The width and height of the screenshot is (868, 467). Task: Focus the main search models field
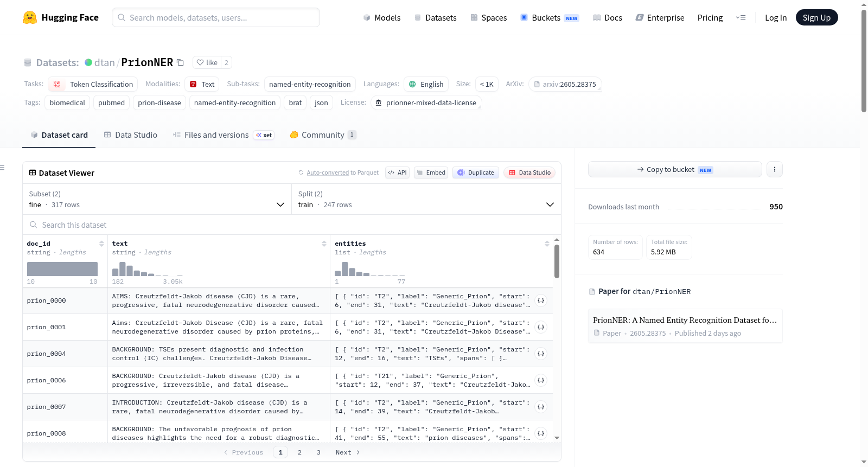216,17
